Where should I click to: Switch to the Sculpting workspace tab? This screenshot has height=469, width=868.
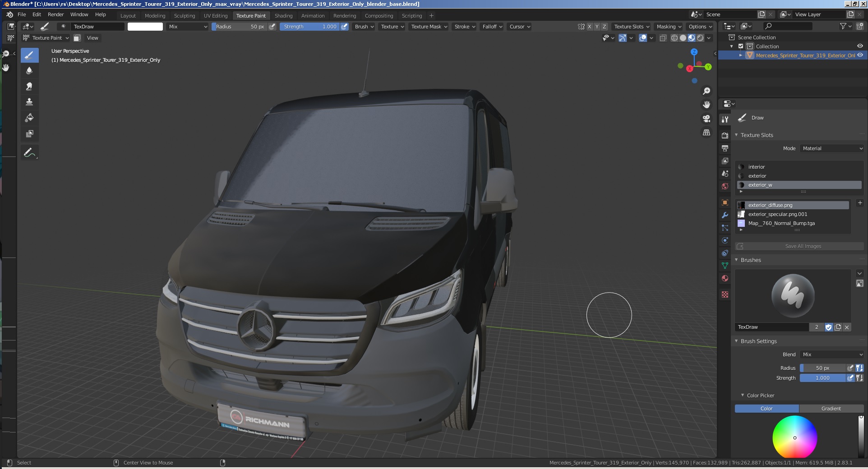(x=185, y=15)
